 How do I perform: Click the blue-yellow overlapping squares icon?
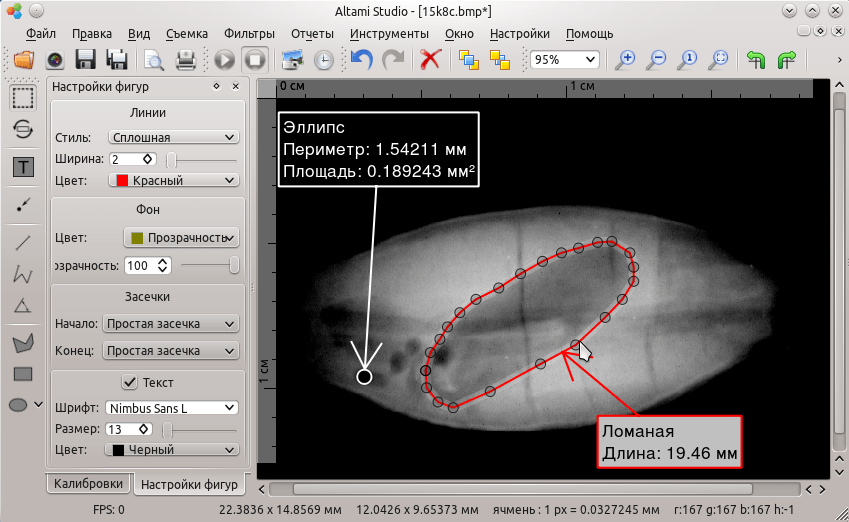469,60
